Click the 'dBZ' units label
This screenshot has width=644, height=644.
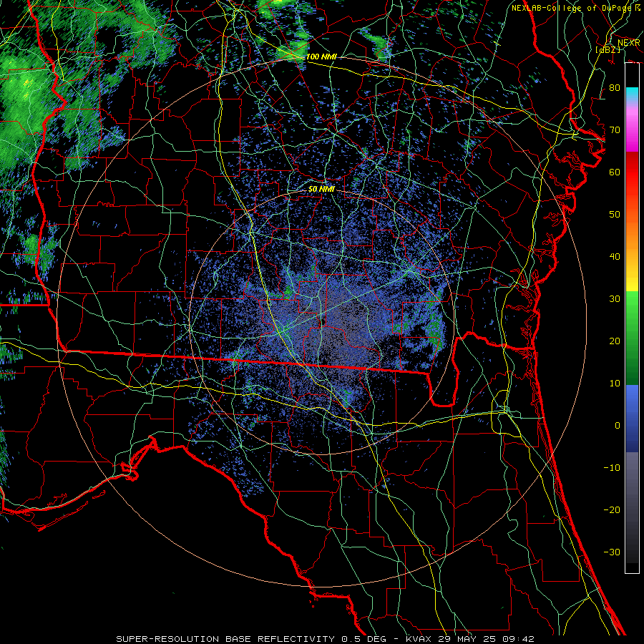(608, 49)
